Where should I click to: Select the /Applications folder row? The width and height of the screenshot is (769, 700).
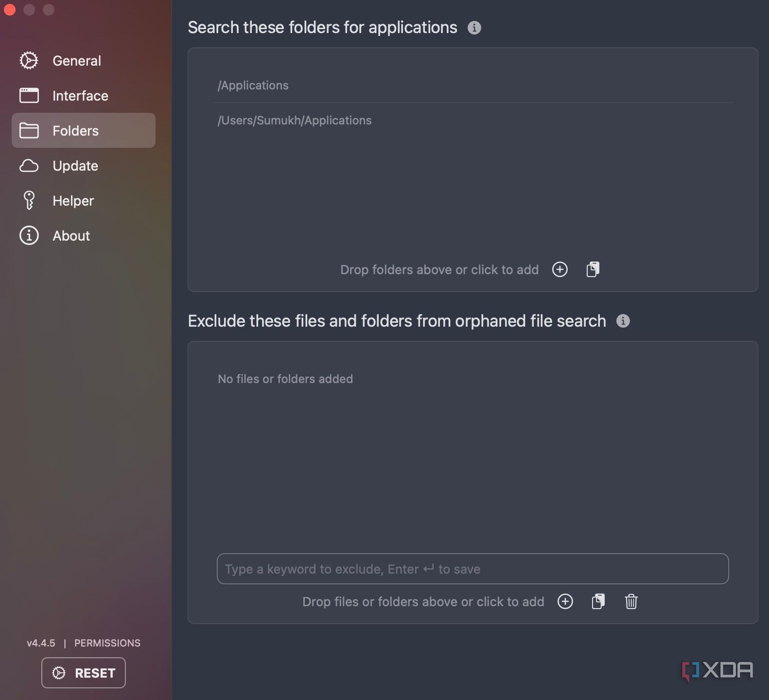point(472,85)
